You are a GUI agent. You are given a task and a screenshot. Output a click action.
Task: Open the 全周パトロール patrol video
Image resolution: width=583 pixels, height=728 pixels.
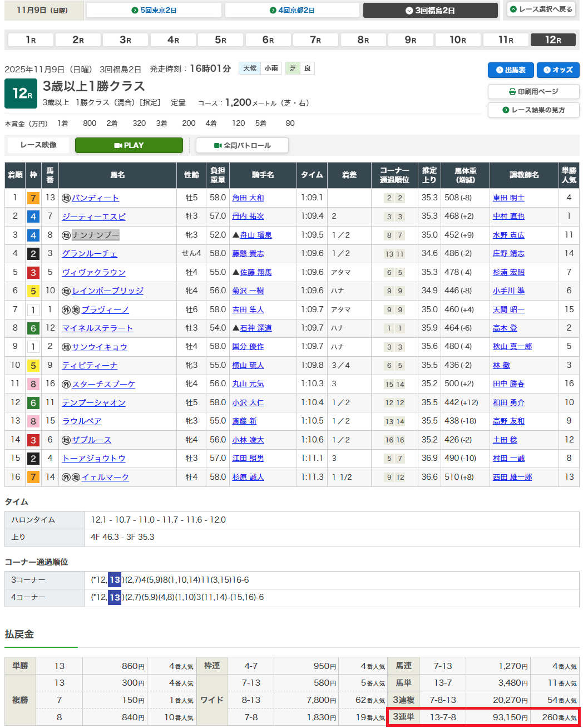242,145
